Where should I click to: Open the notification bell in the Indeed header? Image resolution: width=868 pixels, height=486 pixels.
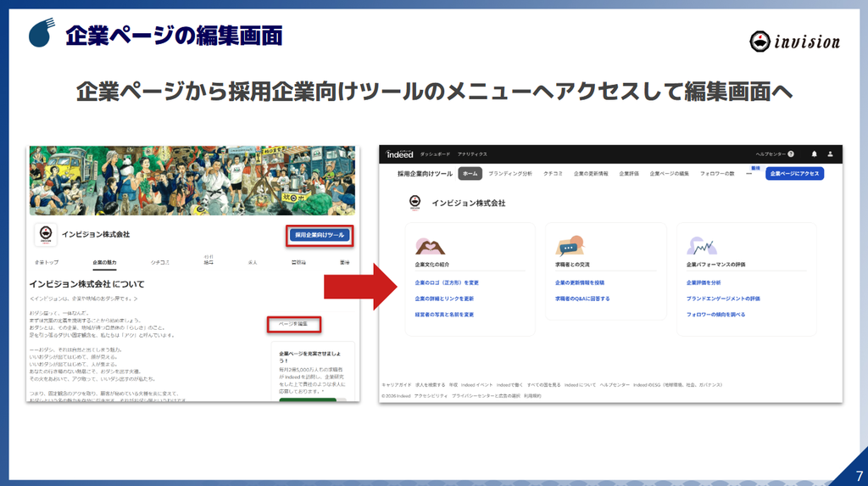click(814, 154)
